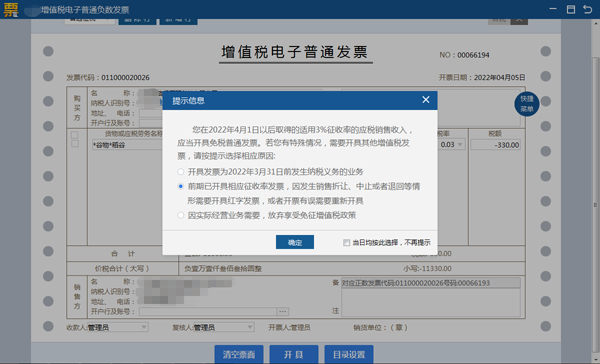Tick the first row checkbox in goods list
This screenshot has height=364, width=600.
pyautogui.click(x=75, y=144)
